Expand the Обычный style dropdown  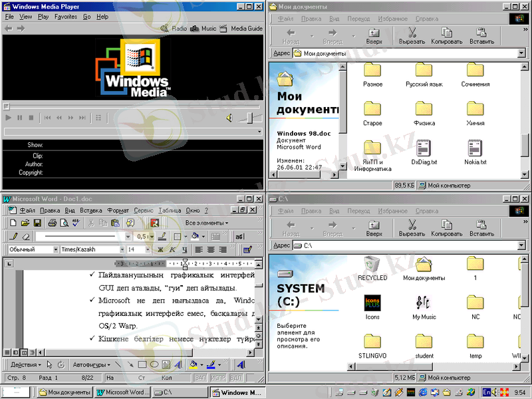click(56, 250)
